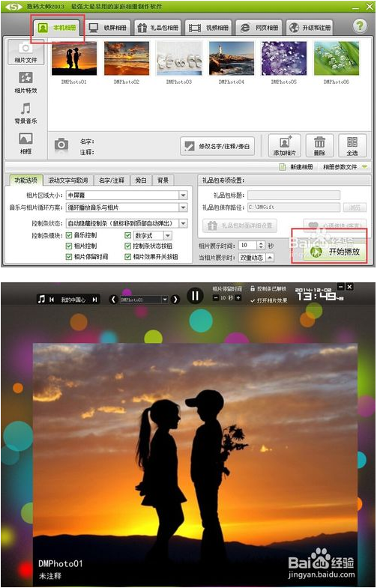Viewport: 377px width, 588px height.
Task: Select the DMPhoto05 purple flowers thumbnail
Action: tap(284, 58)
